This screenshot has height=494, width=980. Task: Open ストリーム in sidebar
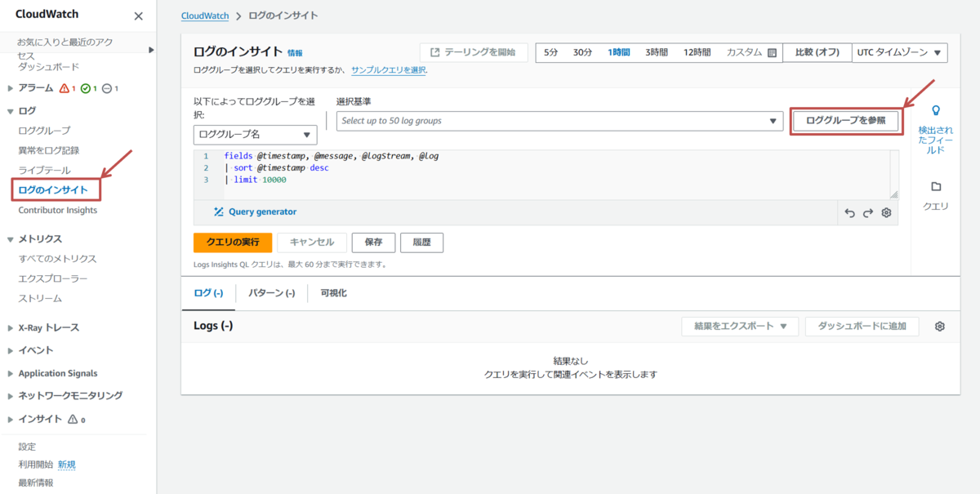[40, 298]
